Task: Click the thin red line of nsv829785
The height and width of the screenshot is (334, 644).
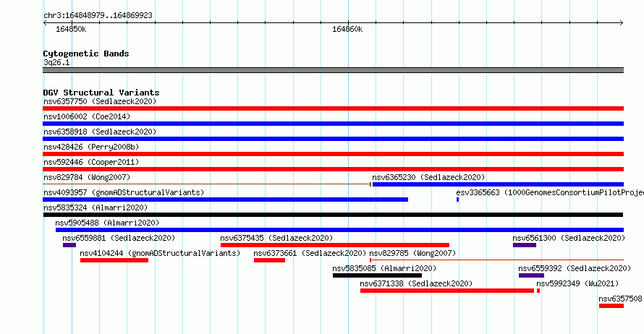Action: [496, 260]
